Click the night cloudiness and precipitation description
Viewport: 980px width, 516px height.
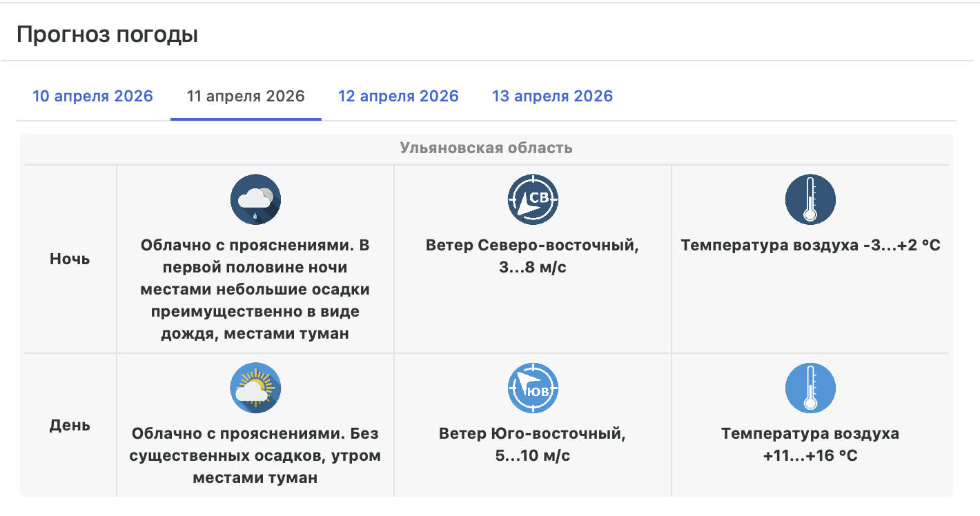tap(255, 290)
